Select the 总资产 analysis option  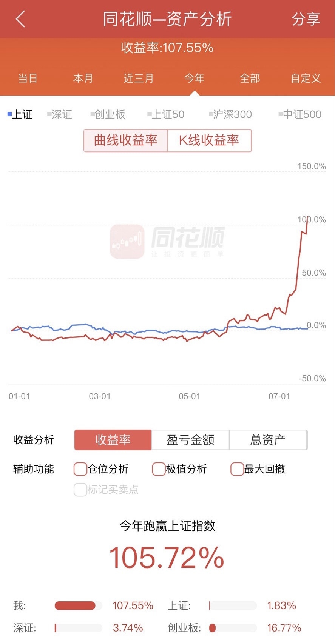coord(268,440)
